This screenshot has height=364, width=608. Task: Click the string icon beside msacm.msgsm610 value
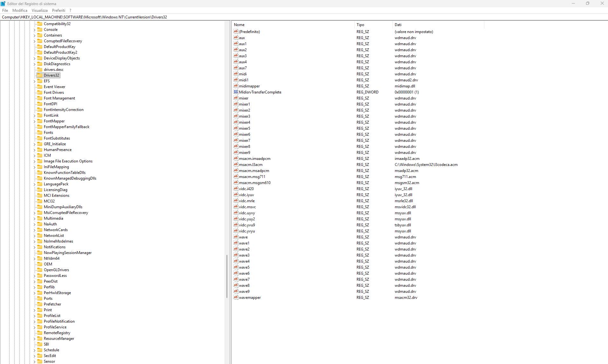tap(236, 182)
